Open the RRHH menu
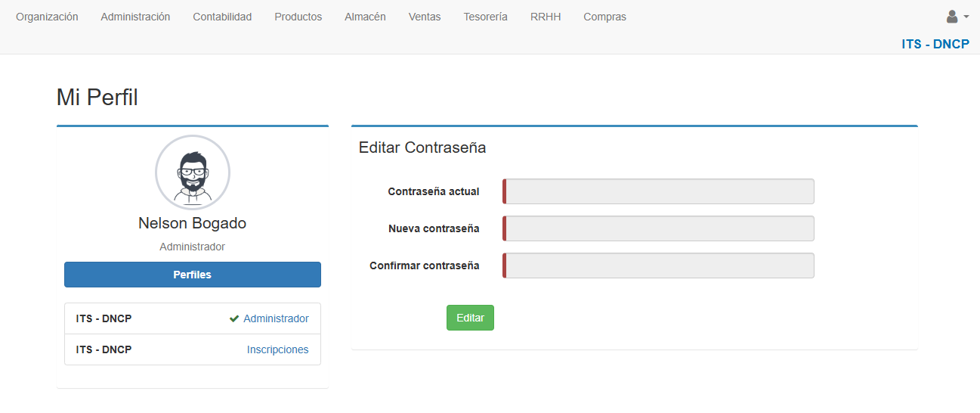 (546, 17)
